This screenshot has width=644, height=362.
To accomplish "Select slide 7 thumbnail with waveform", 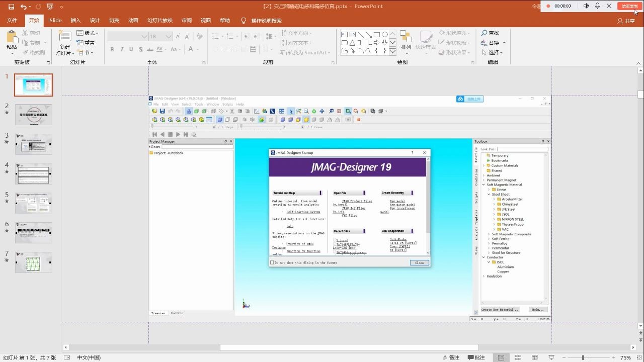I will (34, 262).
